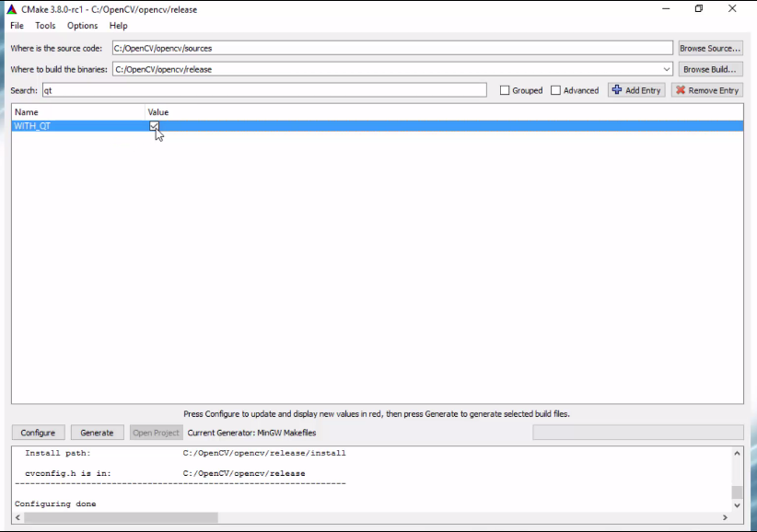This screenshot has height=532, width=757.
Task: Click the CMake logo in the title bar
Action: [12, 8]
